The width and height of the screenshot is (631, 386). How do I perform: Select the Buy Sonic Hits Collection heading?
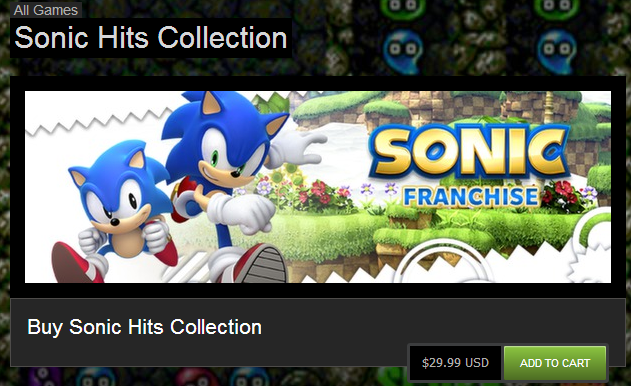point(144,327)
